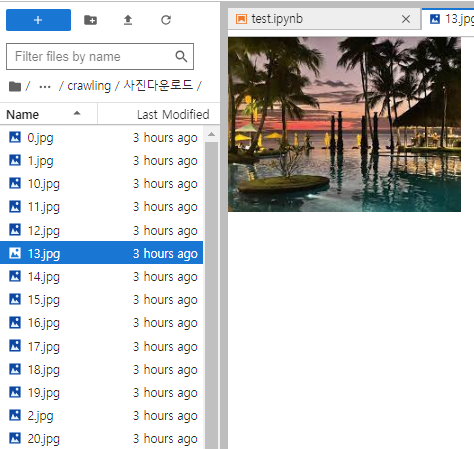Image resolution: width=474 pixels, height=449 pixels.
Task: Sort by the Last Modified column
Action: point(159,114)
